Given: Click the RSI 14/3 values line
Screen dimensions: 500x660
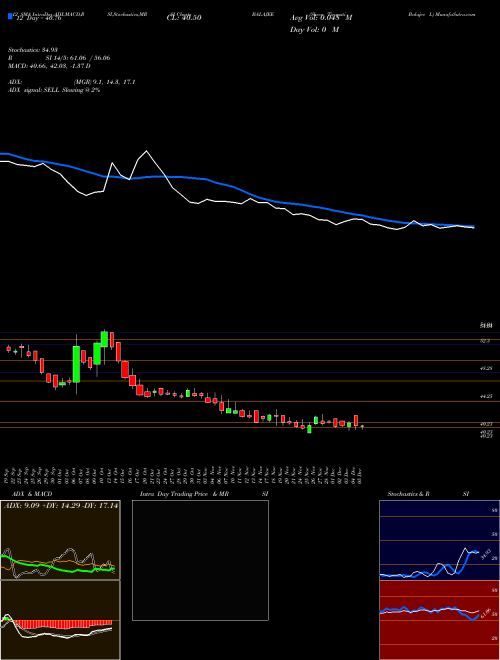Looking at the screenshot, I should [x=59, y=58].
